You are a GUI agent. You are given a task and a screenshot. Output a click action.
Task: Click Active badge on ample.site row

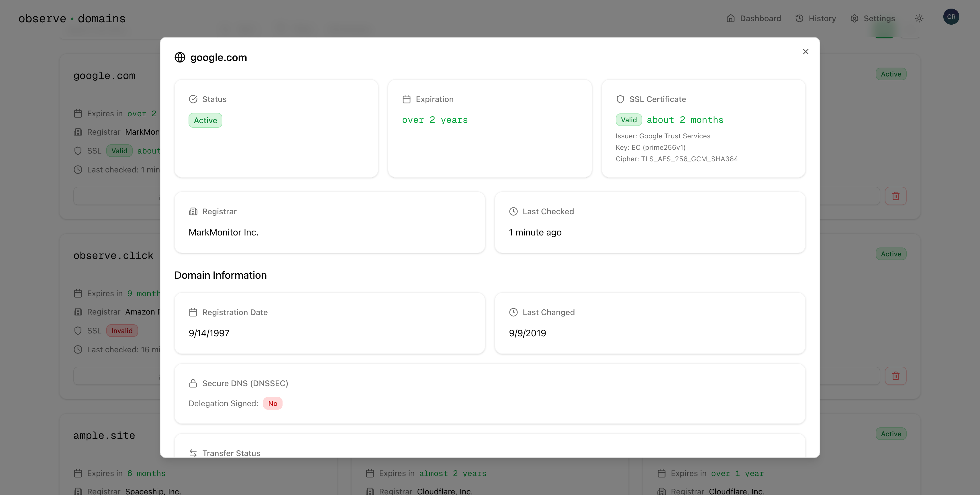891,434
